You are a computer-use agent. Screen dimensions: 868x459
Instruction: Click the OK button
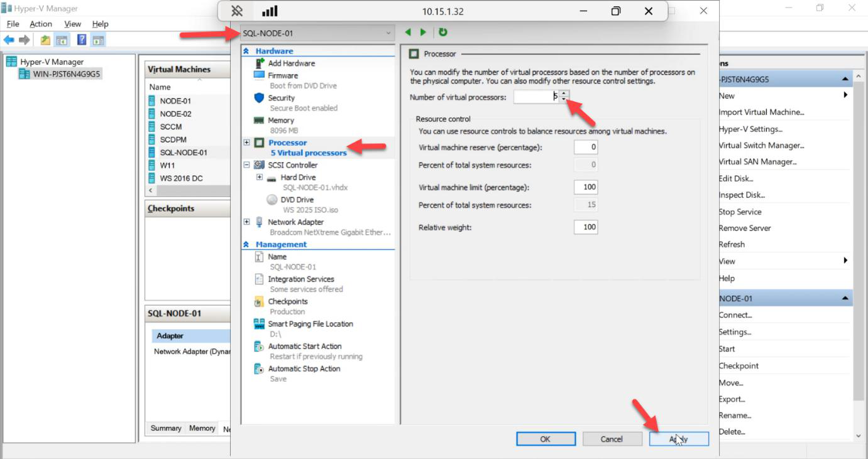[x=546, y=439]
